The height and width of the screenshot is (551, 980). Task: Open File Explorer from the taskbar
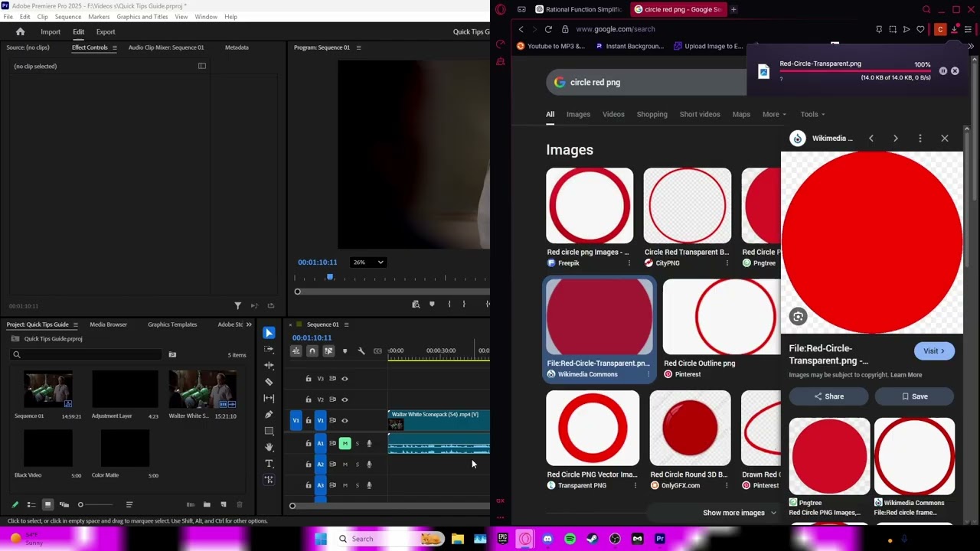[x=458, y=539]
